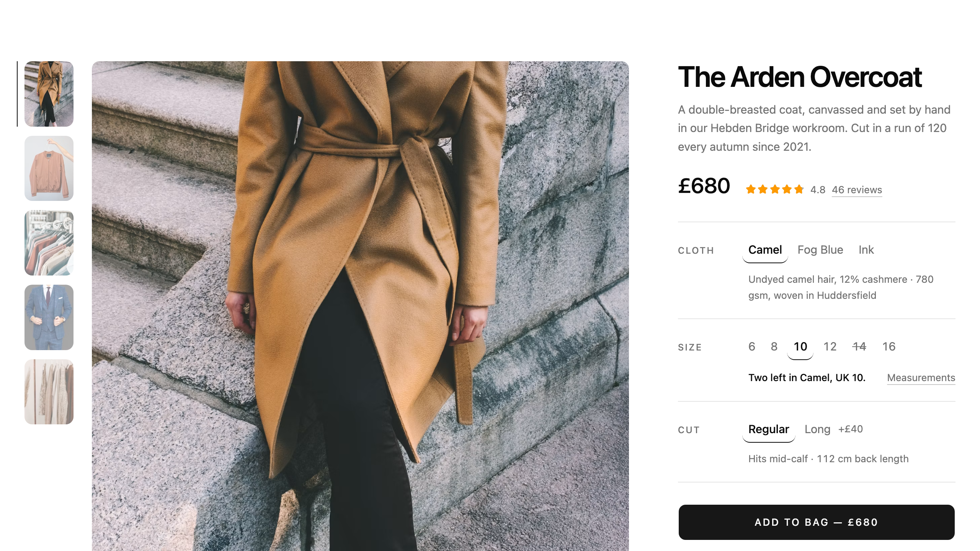This screenshot has width=980, height=551.
Task: Show the blue plaid suit thumbnail
Action: point(49,317)
